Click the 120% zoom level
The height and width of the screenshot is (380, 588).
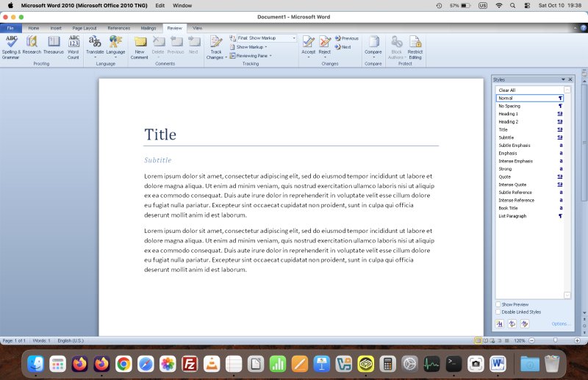[x=520, y=340]
